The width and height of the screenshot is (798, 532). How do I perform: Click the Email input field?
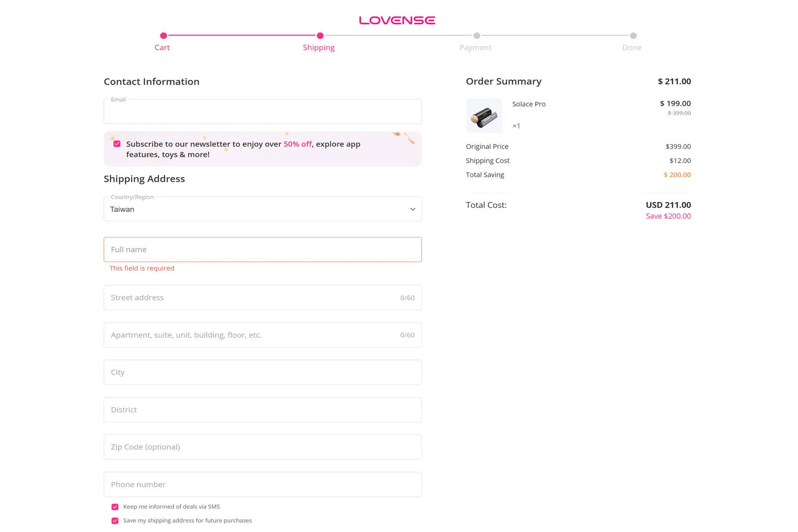point(262,112)
